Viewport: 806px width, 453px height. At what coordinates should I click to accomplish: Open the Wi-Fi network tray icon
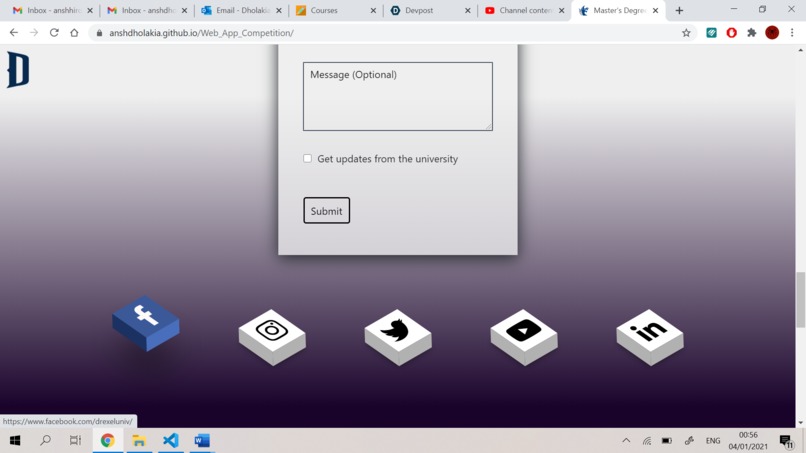pyautogui.click(x=647, y=441)
